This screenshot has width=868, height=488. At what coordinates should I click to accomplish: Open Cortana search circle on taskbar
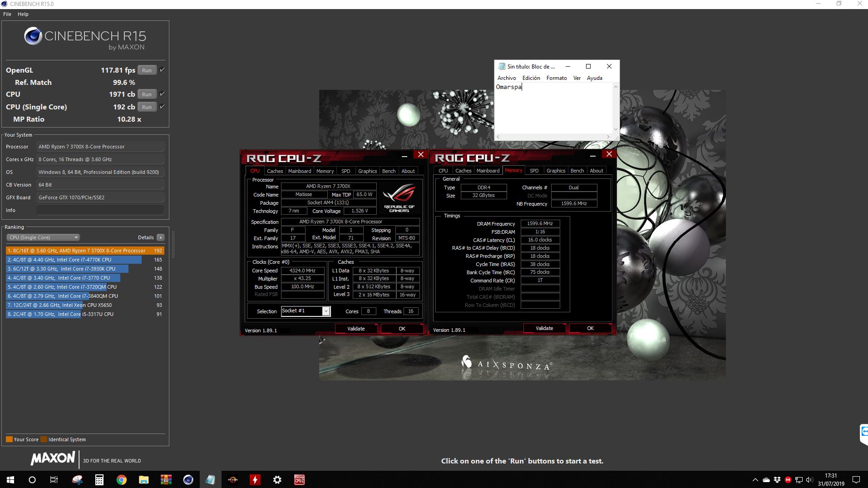click(x=32, y=479)
